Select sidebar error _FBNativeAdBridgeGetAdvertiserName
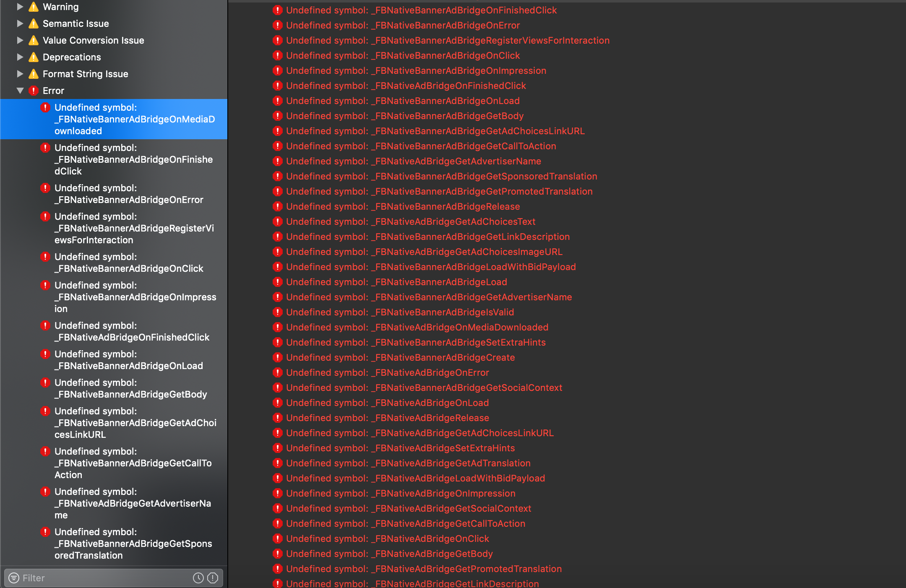 coord(114,503)
